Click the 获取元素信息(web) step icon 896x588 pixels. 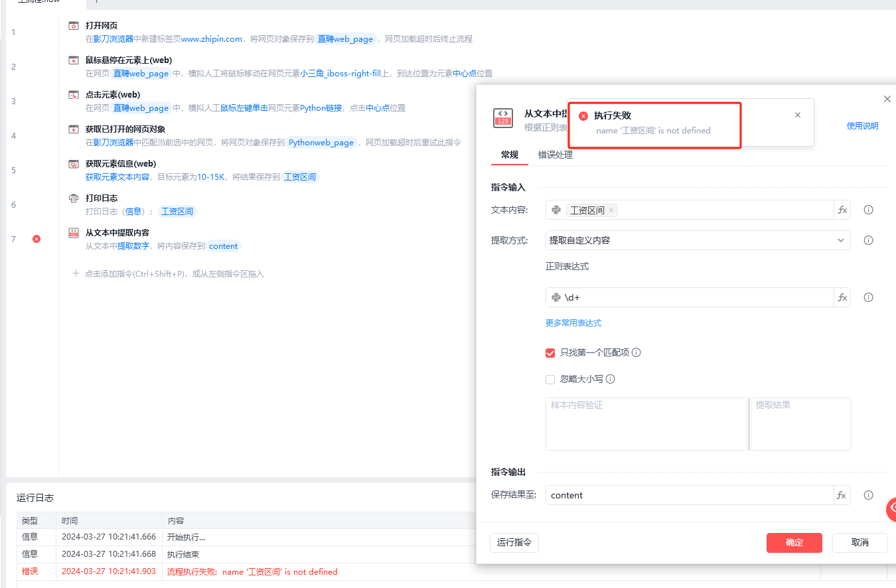[74, 164]
